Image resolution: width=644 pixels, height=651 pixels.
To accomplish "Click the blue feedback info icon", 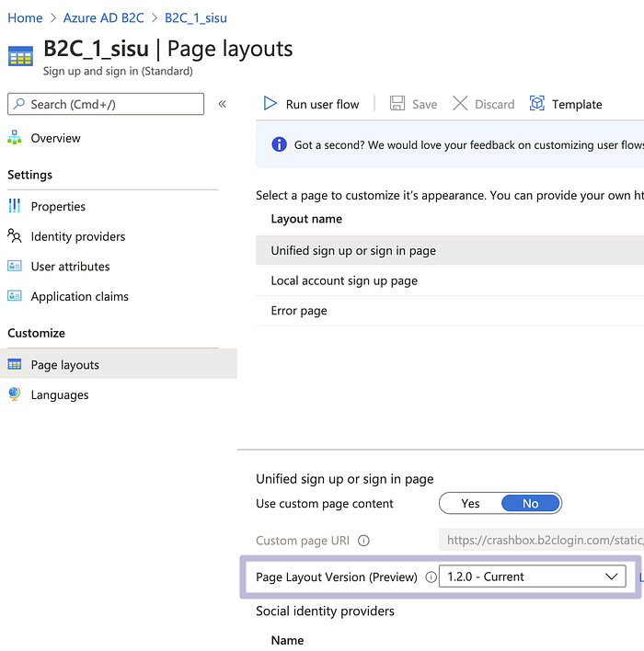I will [x=279, y=144].
